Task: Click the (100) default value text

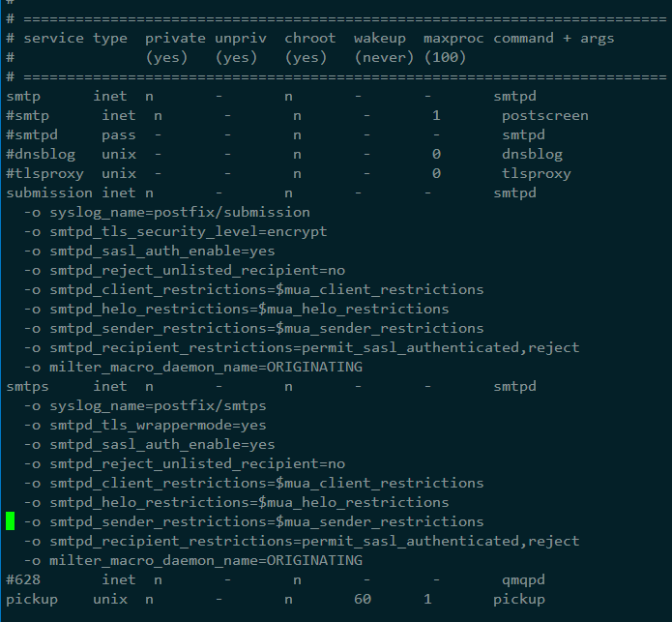Action: pyautogui.click(x=445, y=57)
